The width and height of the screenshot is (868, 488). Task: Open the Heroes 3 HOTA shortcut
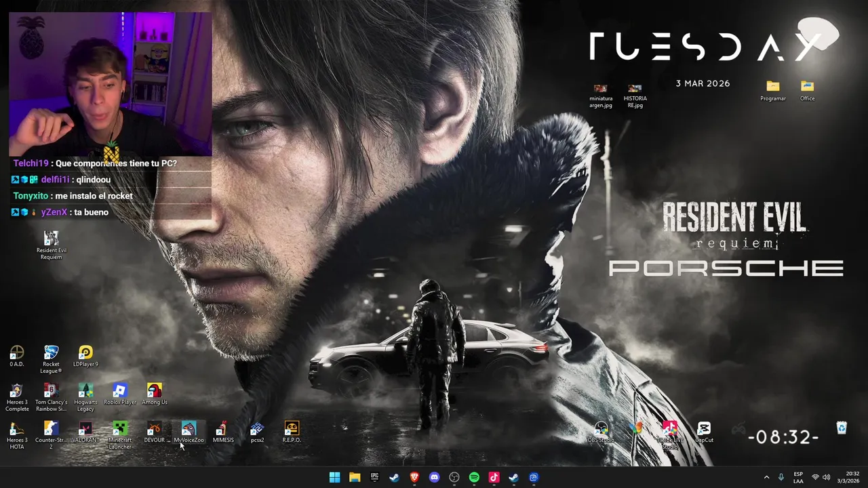pyautogui.click(x=17, y=436)
